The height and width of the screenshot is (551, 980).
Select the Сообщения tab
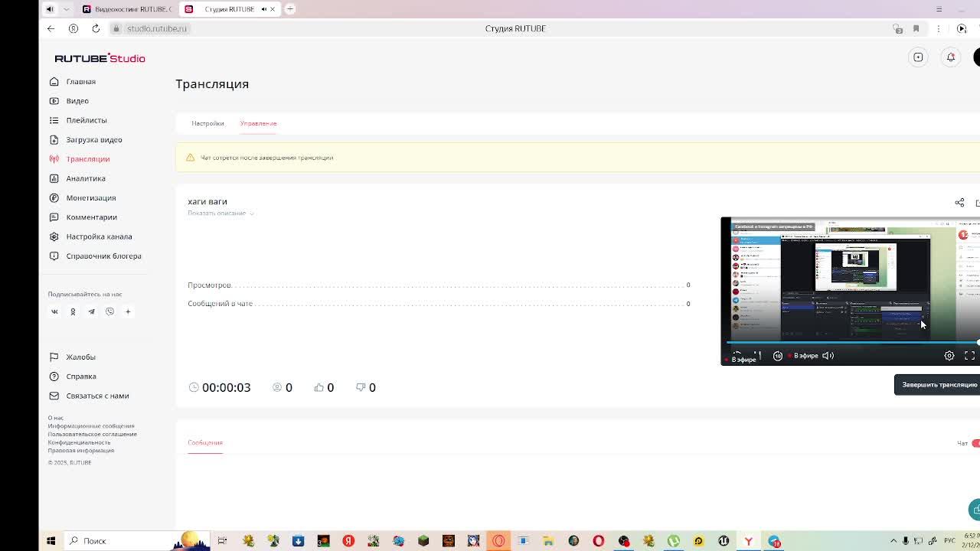click(x=205, y=442)
